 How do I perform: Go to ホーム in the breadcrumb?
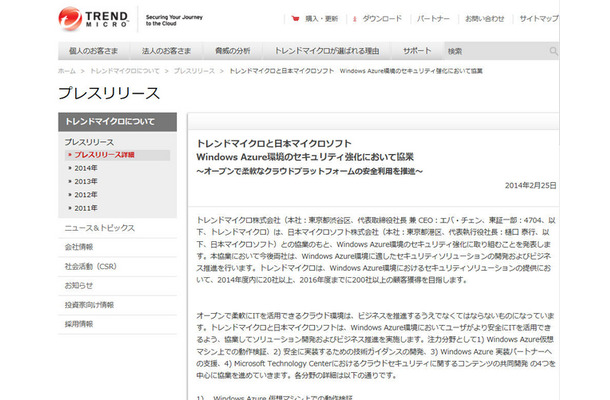coord(67,71)
